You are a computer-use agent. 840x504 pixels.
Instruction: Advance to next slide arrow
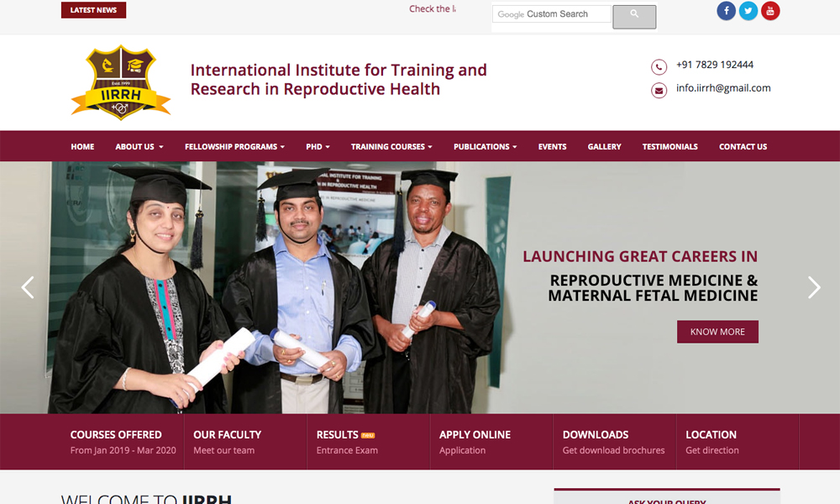(x=813, y=287)
